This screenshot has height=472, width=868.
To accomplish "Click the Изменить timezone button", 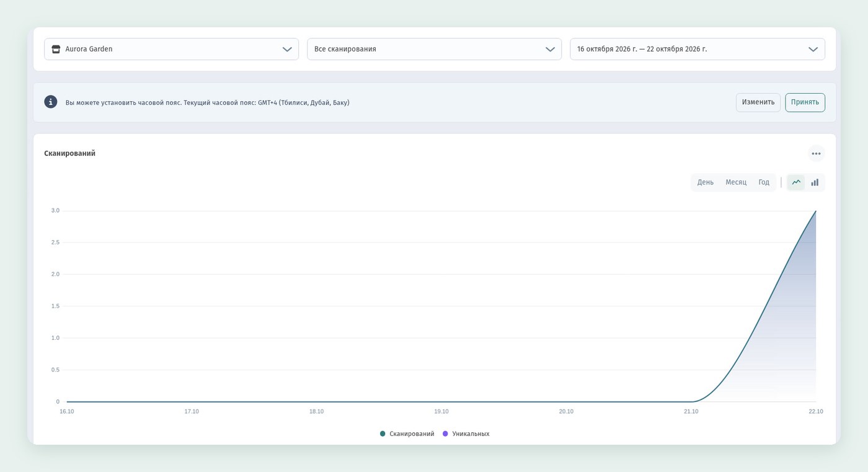I will 758,102.
